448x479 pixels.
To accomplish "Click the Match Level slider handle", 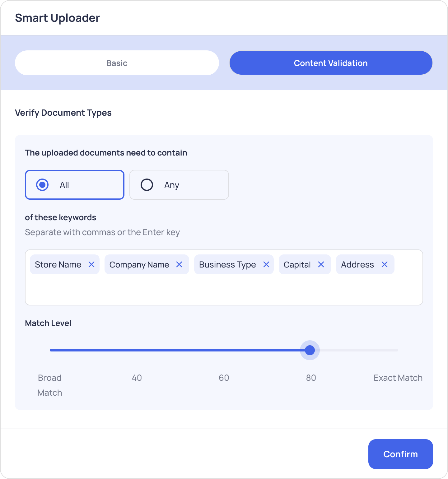I will [x=310, y=350].
